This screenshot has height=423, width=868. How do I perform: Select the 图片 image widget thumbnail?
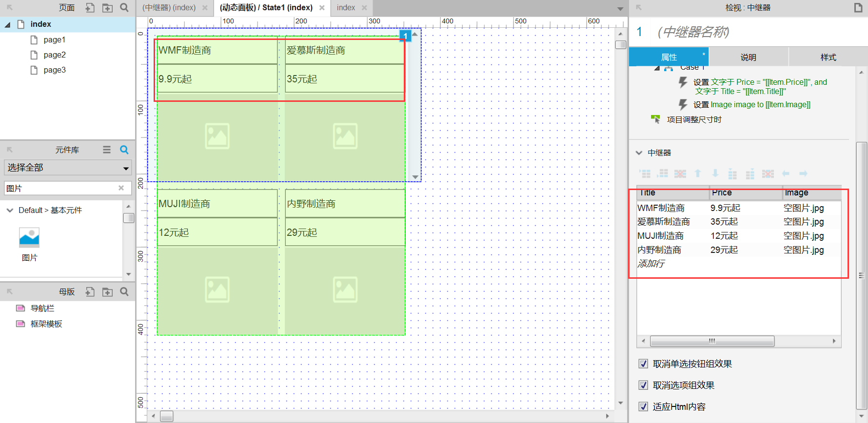pyautogui.click(x=29, y=238)
